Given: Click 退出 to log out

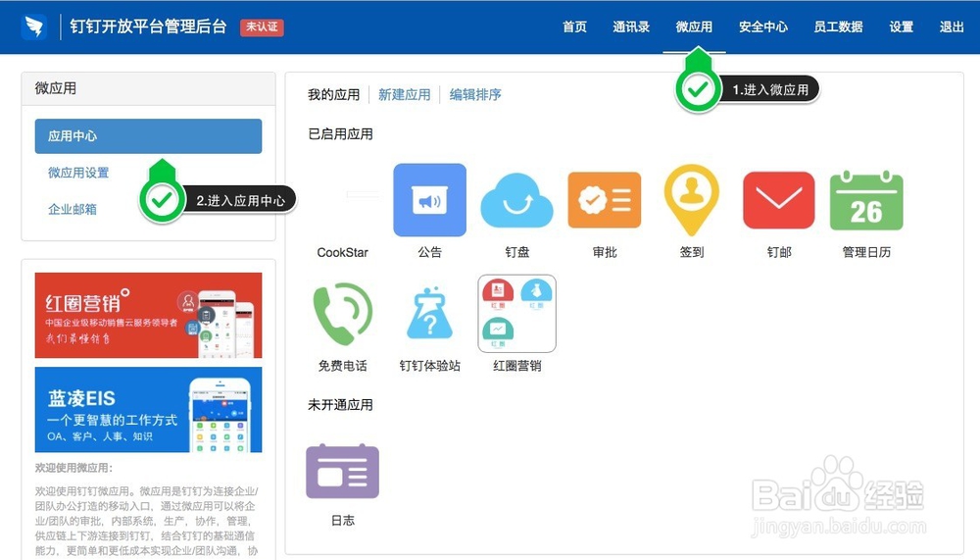Looking at the screenshot, I should [x=952, y=26].
